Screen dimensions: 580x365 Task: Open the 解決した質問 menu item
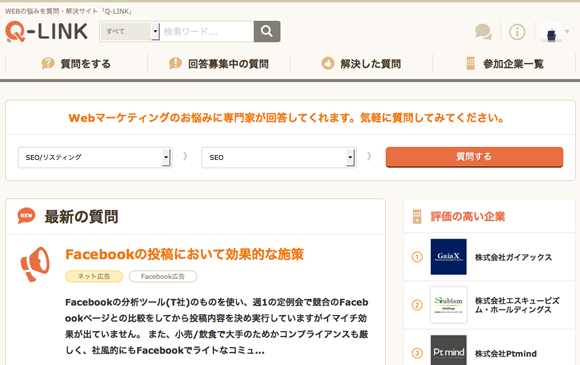pyautogui.click(x=361, y=64)
